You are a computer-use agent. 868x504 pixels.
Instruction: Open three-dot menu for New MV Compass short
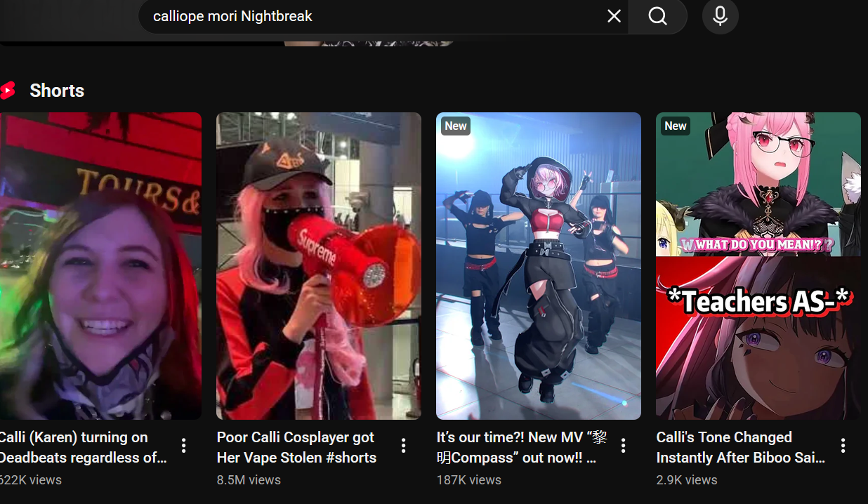[x=623, y=445]
